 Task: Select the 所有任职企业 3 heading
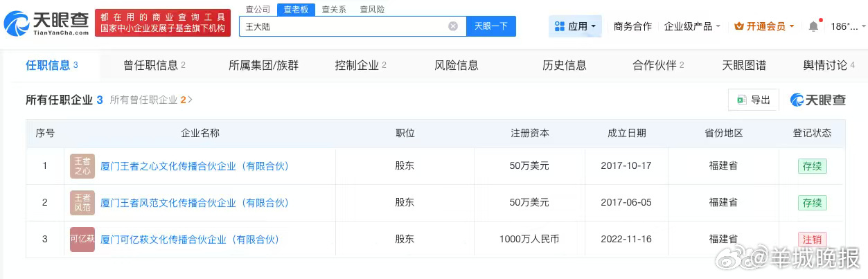(64, 100)
